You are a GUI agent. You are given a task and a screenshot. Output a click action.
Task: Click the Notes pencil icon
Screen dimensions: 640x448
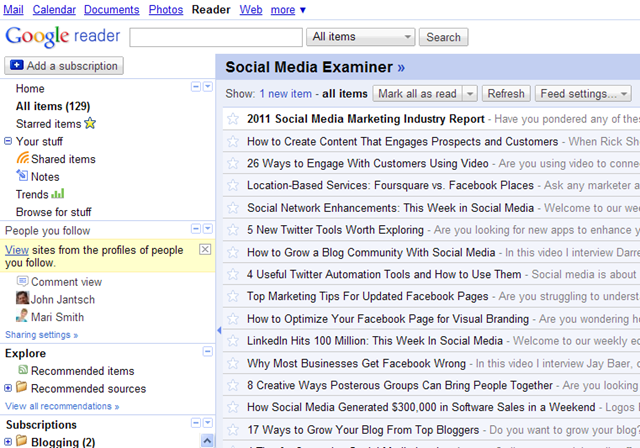click(22, 175)
